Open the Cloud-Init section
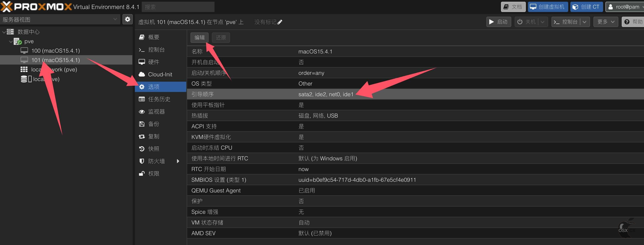644x245 pixels. click(x=161, y=74)
